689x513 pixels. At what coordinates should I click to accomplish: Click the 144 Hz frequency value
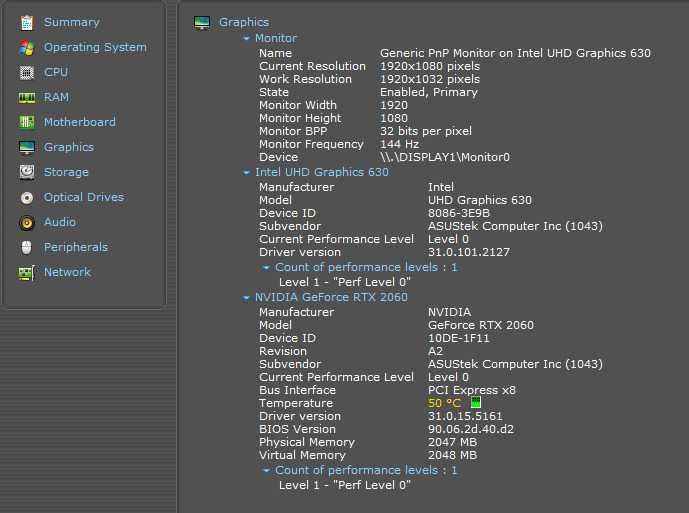tap(399, 144)
